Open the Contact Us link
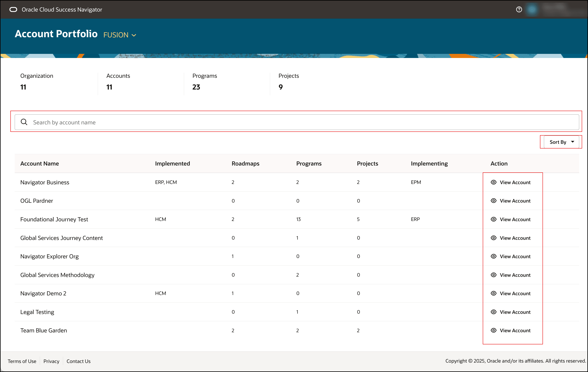This screenshot has width=588, height=372. click(x=78, y=361)
